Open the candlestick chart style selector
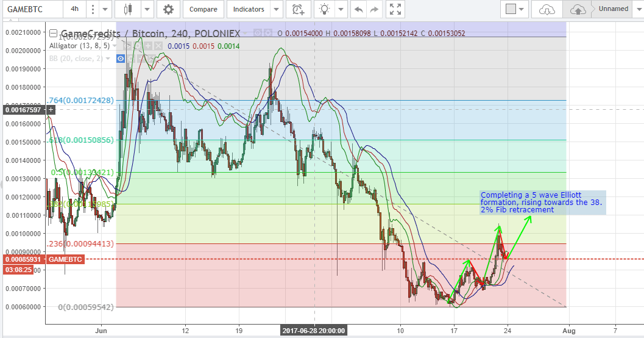Viewport: 644px width, 338px height. click(128, 9)
